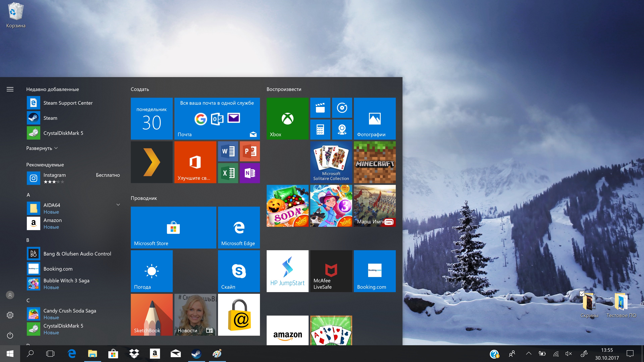Open Bang & Olufsen Audio Control entry

(73, 254)
